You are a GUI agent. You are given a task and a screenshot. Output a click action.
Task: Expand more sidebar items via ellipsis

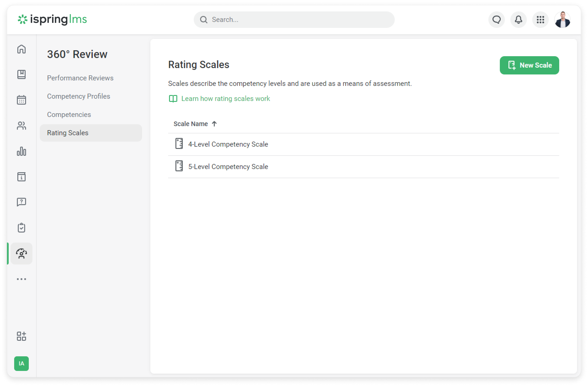[21, 279]
